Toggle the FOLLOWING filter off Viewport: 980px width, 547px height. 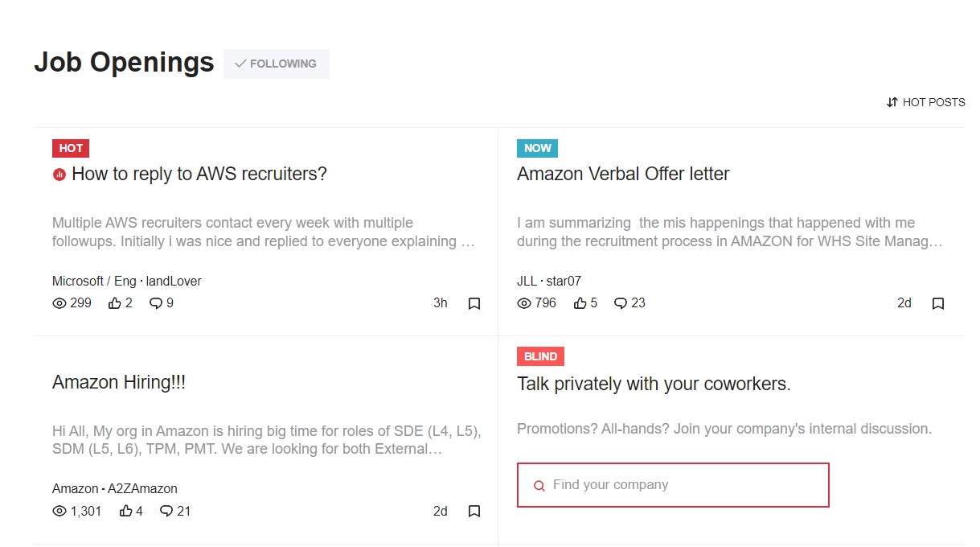coord(276,63)
